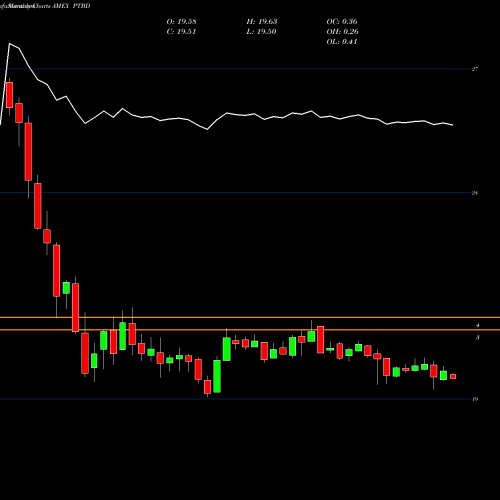Click the close price 'C: 19.51'
The width and height of the screenshot is (500, 500).
tap(181, 32)
